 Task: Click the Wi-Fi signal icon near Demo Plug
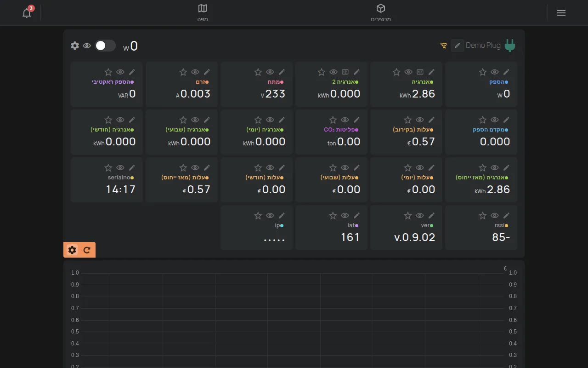pyautogui.click(x=444, y=45)
